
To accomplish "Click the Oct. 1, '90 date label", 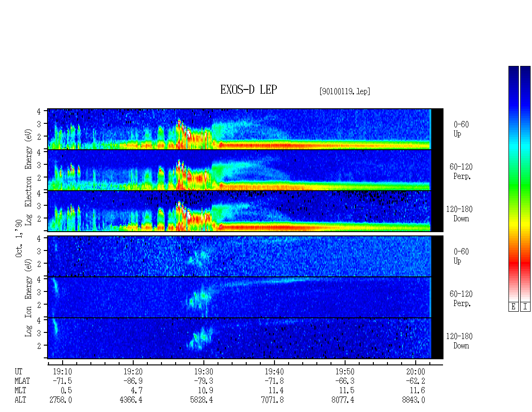I will coord(19,239).
